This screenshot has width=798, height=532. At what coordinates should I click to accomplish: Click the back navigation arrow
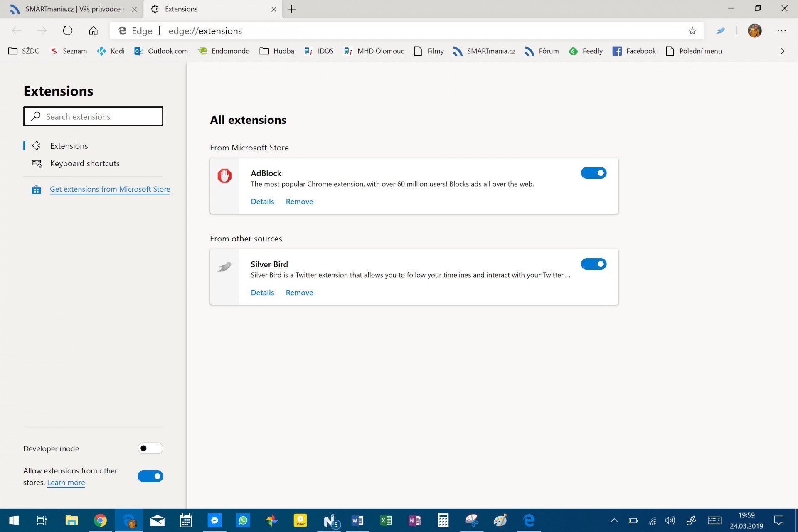pyautogui.click(x=16, y=31)
